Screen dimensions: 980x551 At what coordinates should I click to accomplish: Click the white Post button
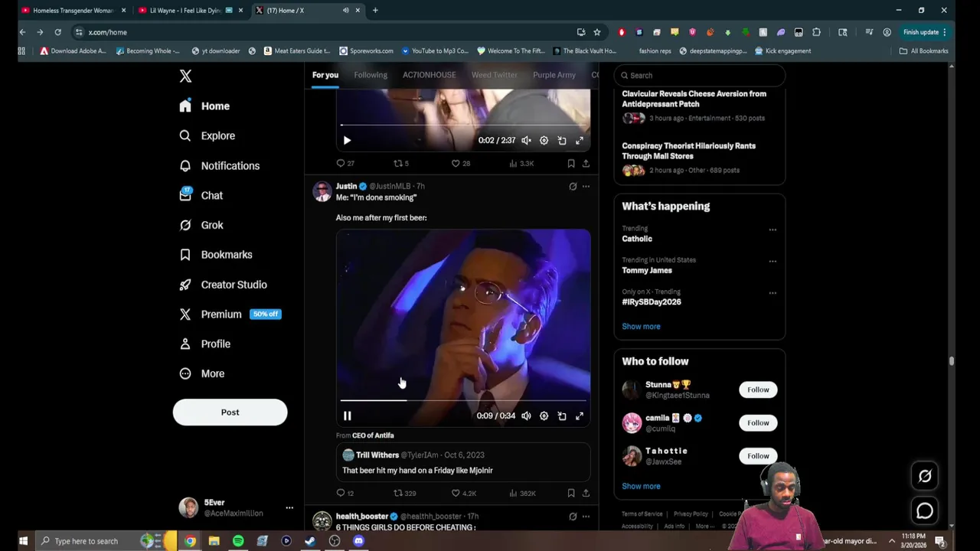point(230,412)
